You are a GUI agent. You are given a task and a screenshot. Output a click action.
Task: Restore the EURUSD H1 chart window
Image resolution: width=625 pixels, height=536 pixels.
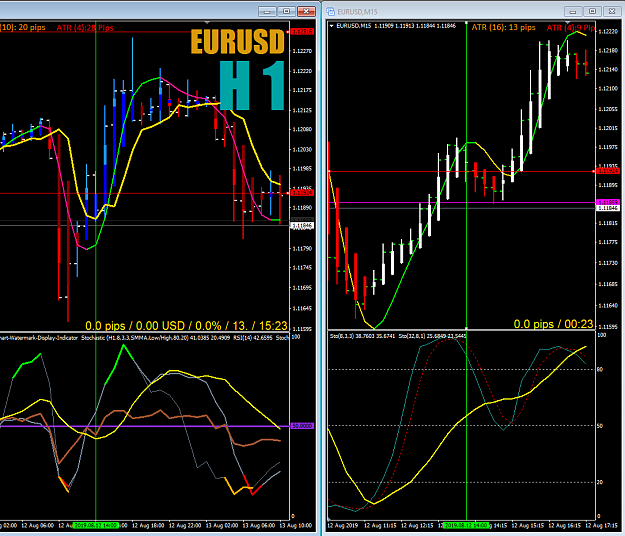point(287,12)
